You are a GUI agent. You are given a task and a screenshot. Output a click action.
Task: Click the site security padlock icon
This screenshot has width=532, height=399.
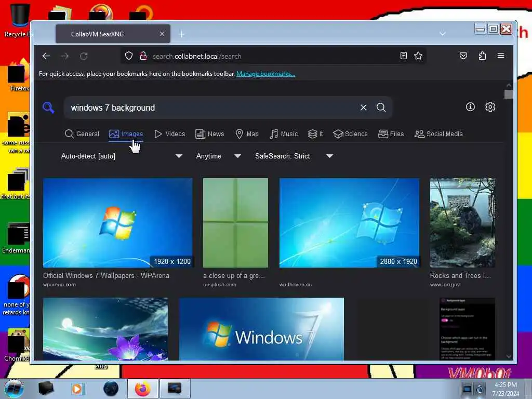click(143, 56)
